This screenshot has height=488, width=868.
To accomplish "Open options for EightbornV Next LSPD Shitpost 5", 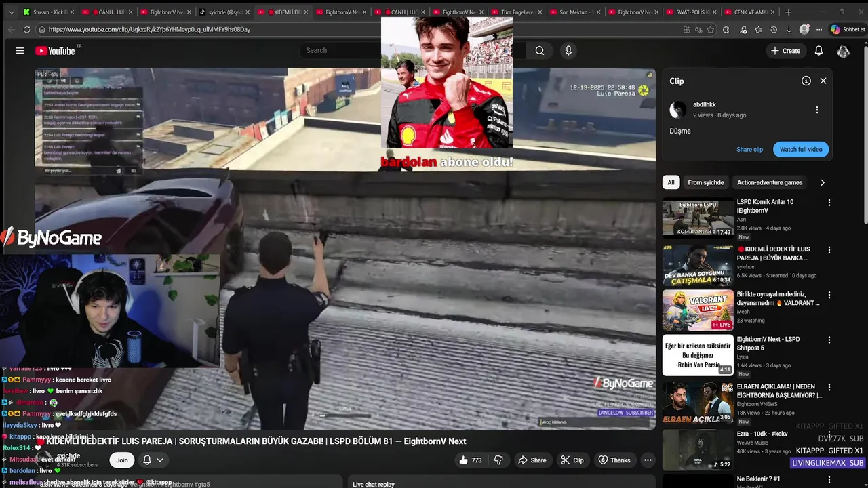I will 829,340.
